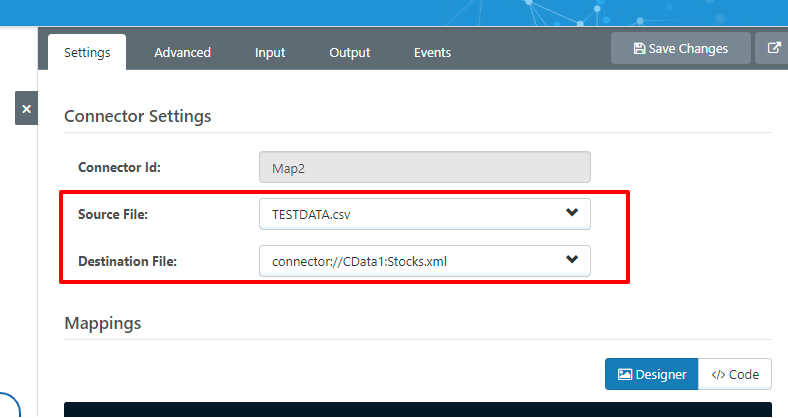The height and width of the screenshot is (418, 788).
Task: Open the Advanced tab
Action: [x=182, y=53]
